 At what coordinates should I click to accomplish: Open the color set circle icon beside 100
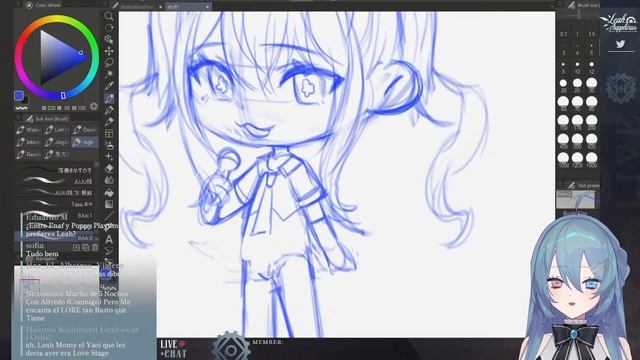point(94,107)
